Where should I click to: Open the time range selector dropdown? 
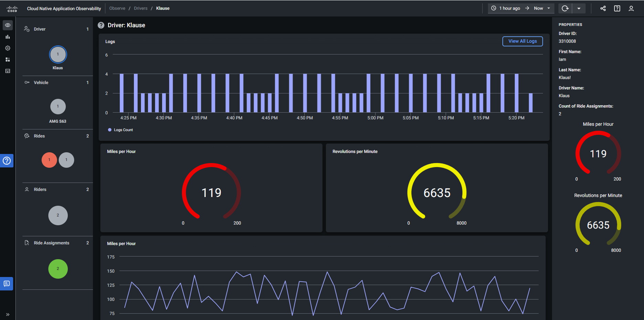521,8
